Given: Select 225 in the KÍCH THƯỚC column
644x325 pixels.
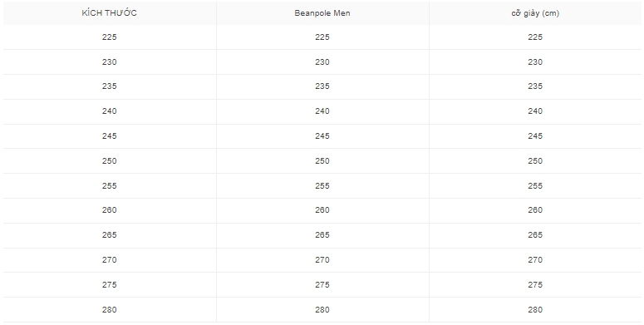Looking at the screenshot, I should click(109, 37).
